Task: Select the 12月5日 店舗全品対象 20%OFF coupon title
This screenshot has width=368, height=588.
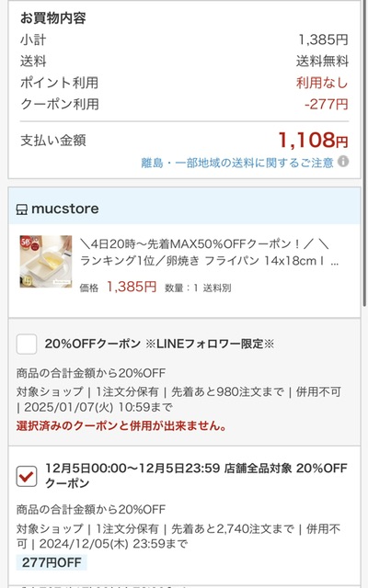Action: [196, 476]
